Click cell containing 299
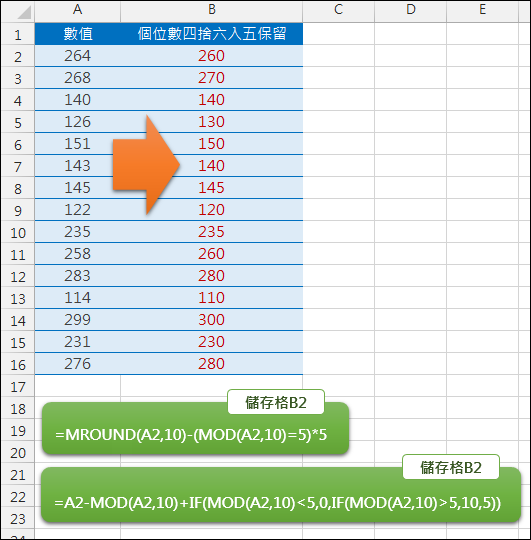This screenshot has height=540, width=531. [77, 320]
